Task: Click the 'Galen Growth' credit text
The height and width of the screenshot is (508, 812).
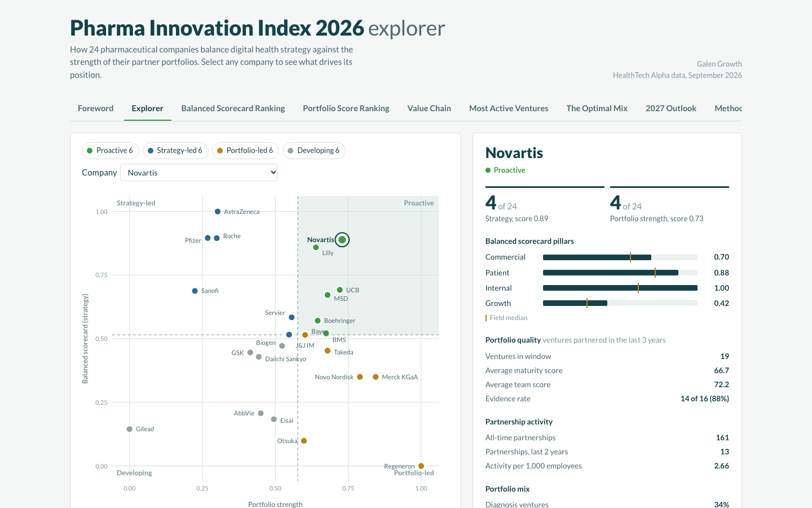Action: click(719, 64)
